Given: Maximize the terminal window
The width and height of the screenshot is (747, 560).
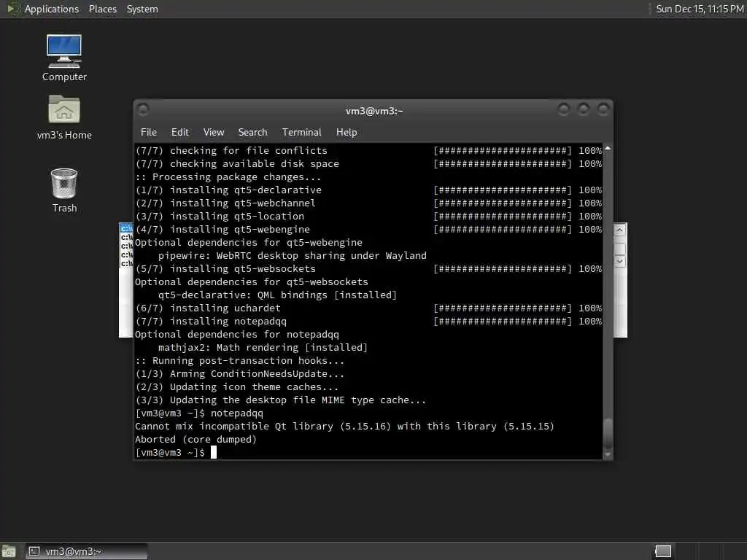Looking at the screenshot, I should tap(583, 110).
